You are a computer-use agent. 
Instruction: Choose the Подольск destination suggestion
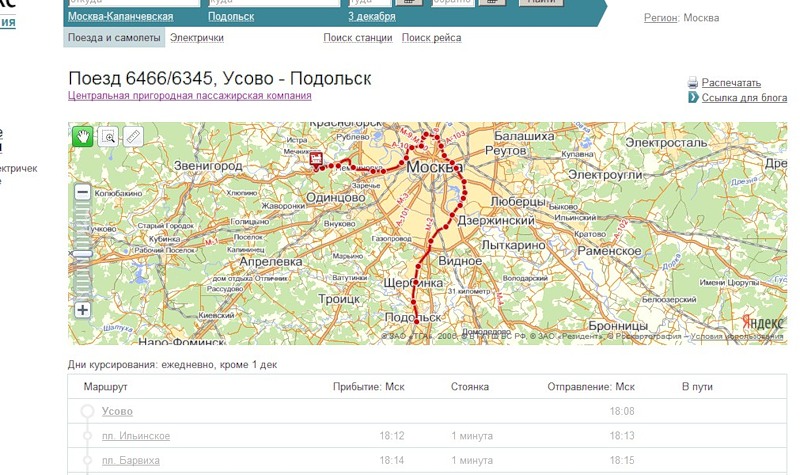(x=231, y=16)
